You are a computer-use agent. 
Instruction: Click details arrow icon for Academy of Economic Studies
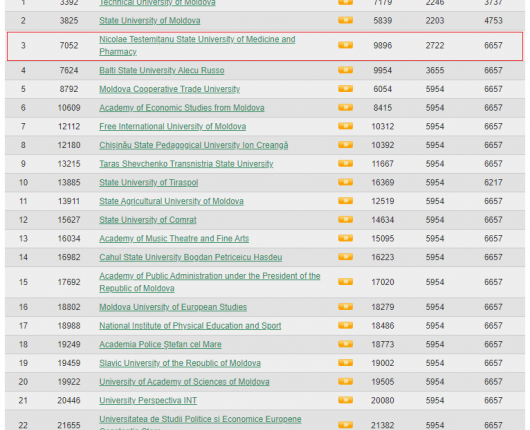point(345,107)
